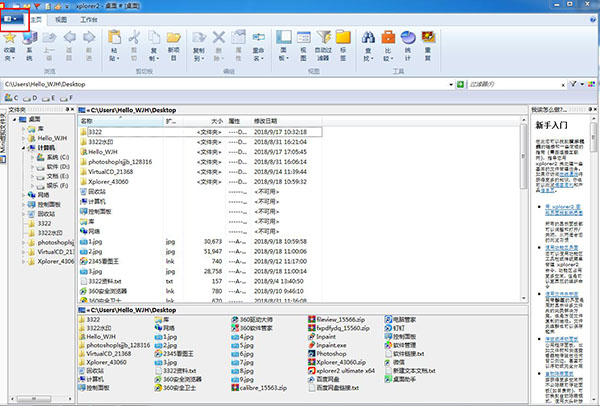Select photoshoplsjjb_128316 folder in file list
The image size is (600, 406).
121,160
